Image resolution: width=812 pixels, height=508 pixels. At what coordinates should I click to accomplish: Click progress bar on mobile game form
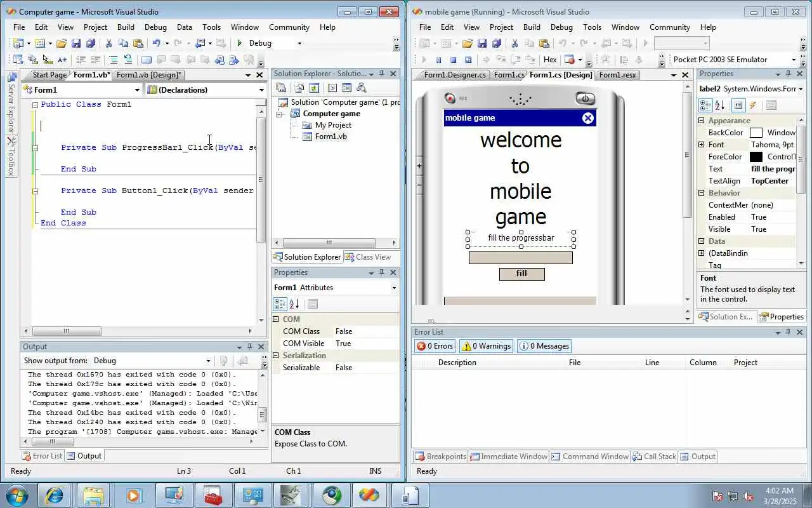coord(520,258)
